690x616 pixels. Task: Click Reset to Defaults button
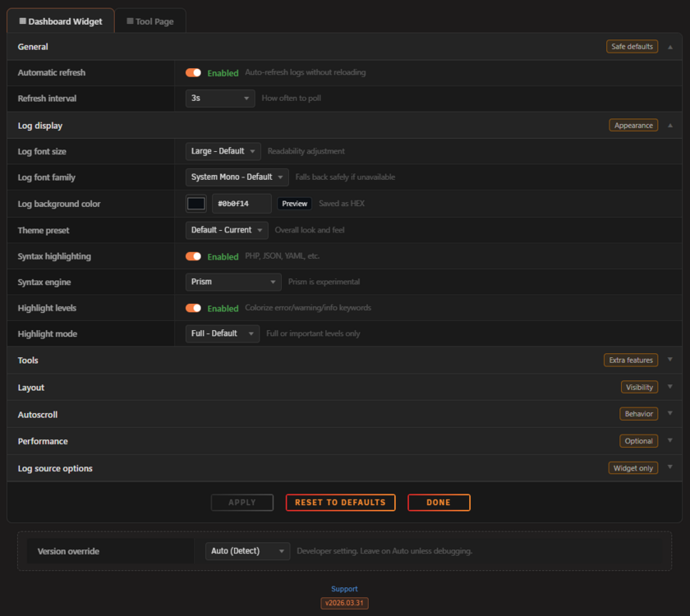[340, 503]
